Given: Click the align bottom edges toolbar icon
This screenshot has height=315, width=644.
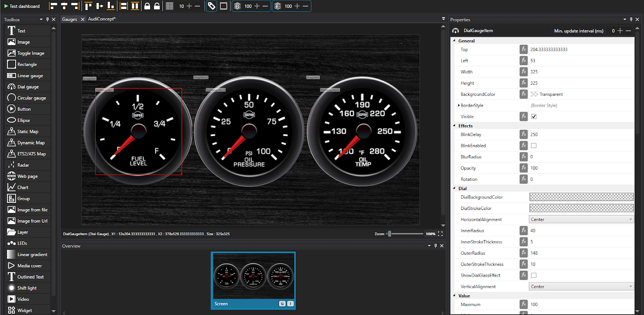Looking at the screenshot, I should click(x=110, y=6).
